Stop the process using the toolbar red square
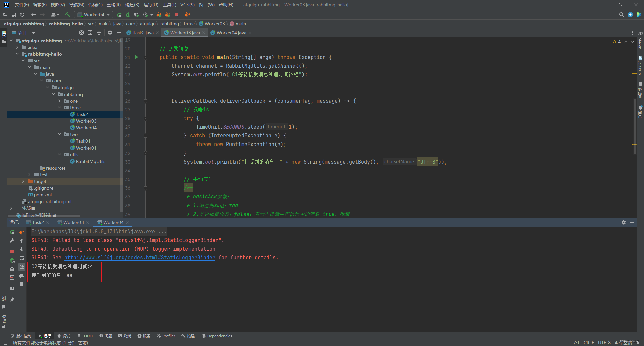Image resolution: width=644 pixels, height=346 pixels. (x=176, y=15)
